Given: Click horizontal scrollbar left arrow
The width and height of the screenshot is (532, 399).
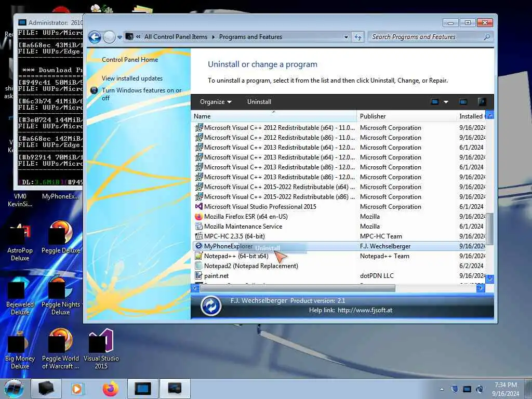Looking at the screenshot, I should 195,288.
